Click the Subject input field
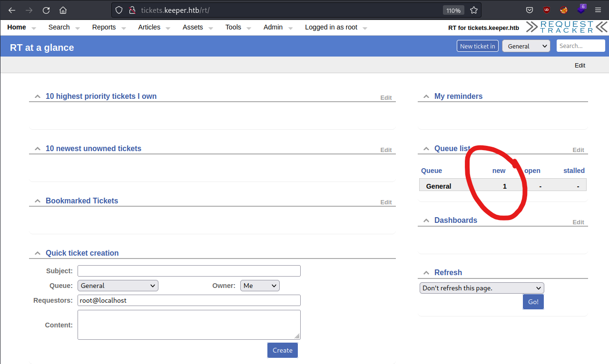 (189, 271)
